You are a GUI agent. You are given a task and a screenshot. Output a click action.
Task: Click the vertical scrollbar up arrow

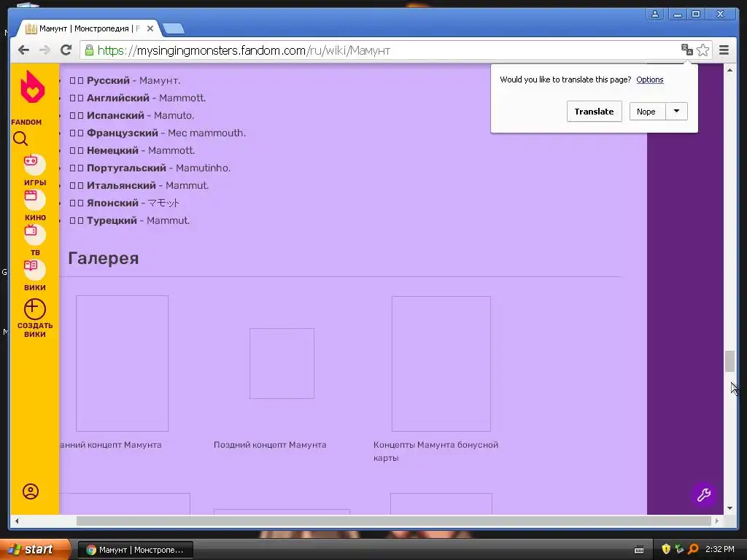(729, 70)
